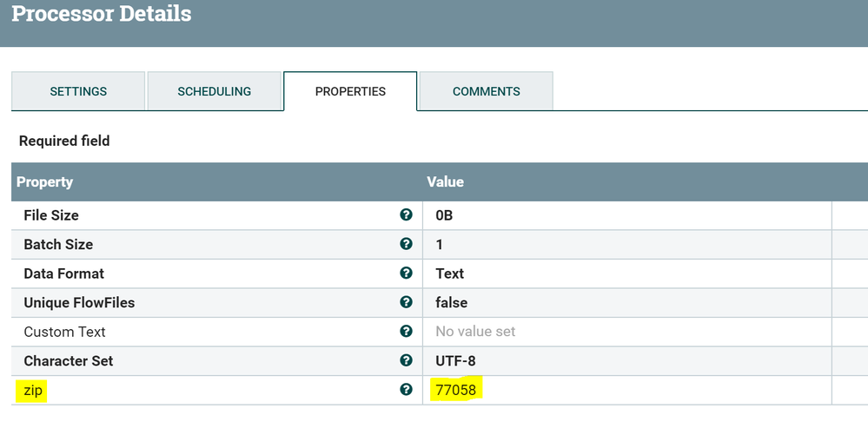
Task: Click help icon beside Unique FlowFiles
Action: click(x=406, y=302)
